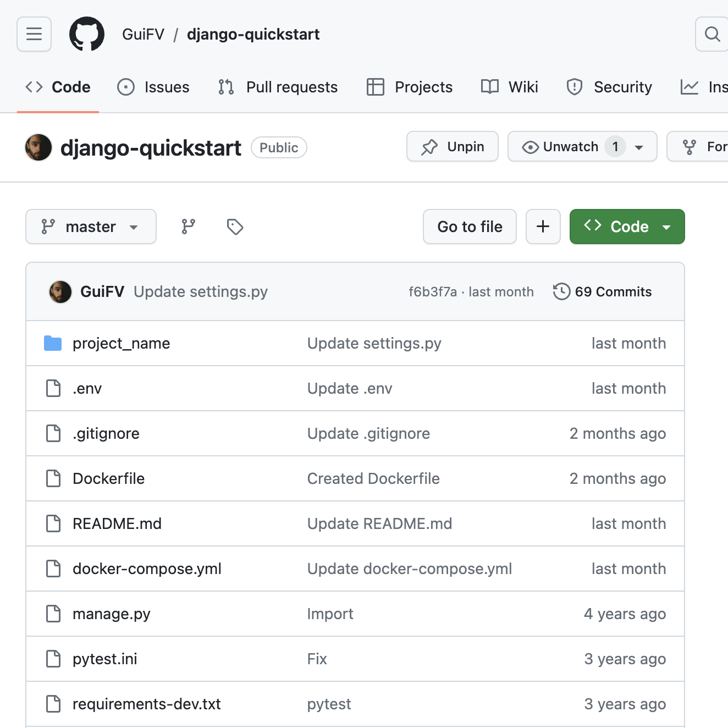
Task: Open the pytest.ini file
Action: click(105, 659)
